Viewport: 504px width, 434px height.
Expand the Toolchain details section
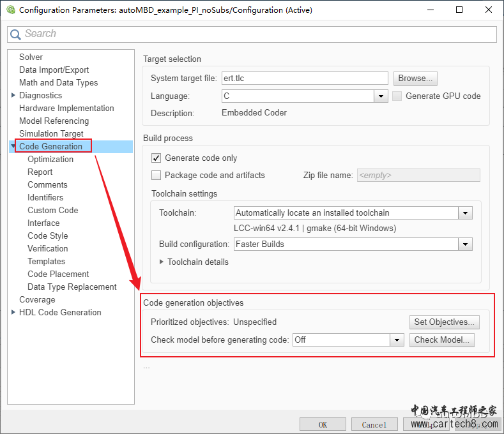click(x=162, y=262)
